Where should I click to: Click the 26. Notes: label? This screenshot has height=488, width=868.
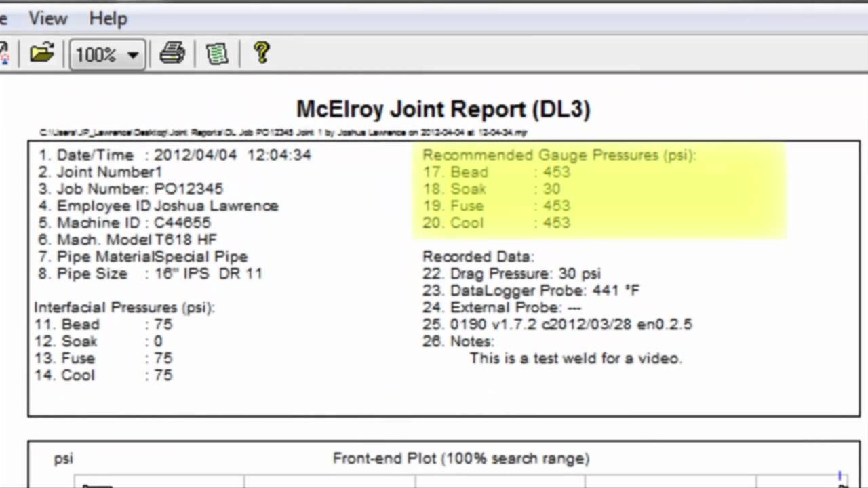[x=458, y=342]
